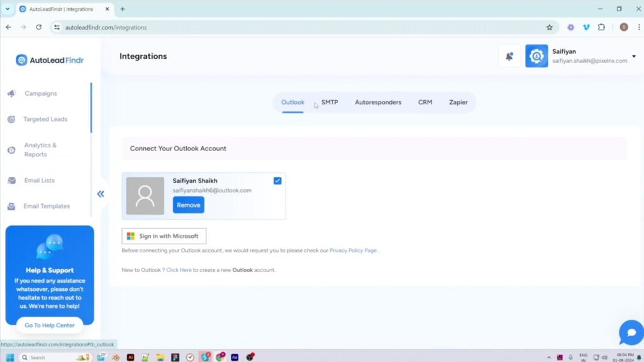Open Adobe Illustrator from taskbar
Viewport: 644px width, 362px height.
click(131, 357)
